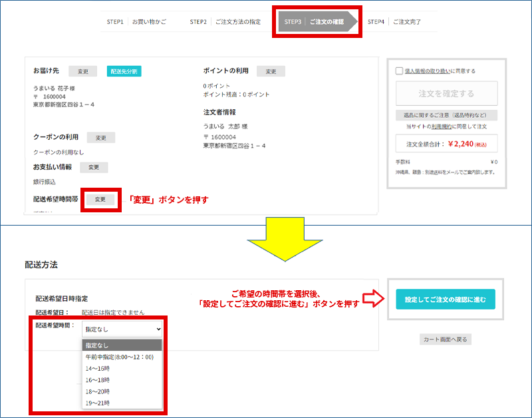Click 変更 next to ポイントの利用

point(271,71)
